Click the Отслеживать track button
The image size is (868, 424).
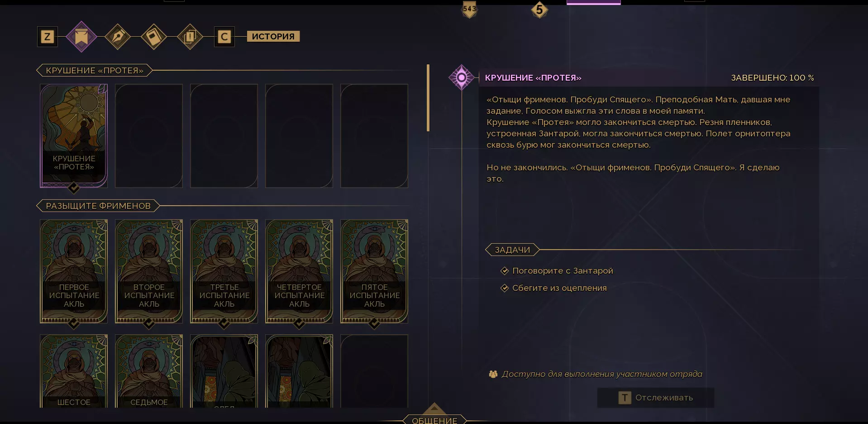click(656, 398)
